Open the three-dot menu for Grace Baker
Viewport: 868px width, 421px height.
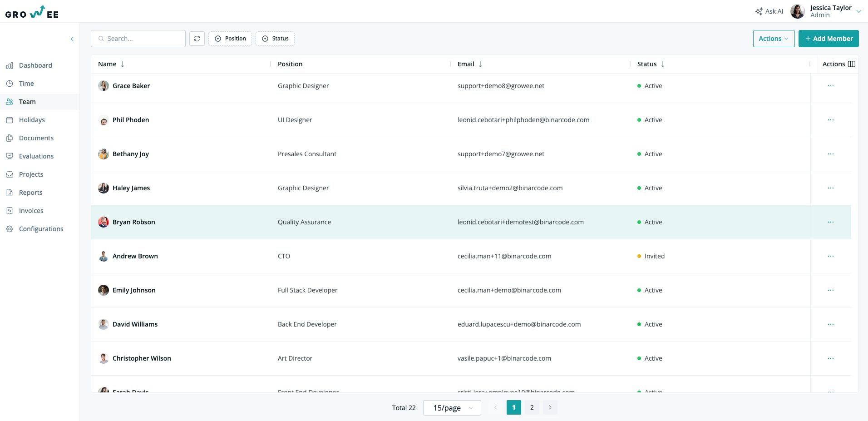coord(831,86)
